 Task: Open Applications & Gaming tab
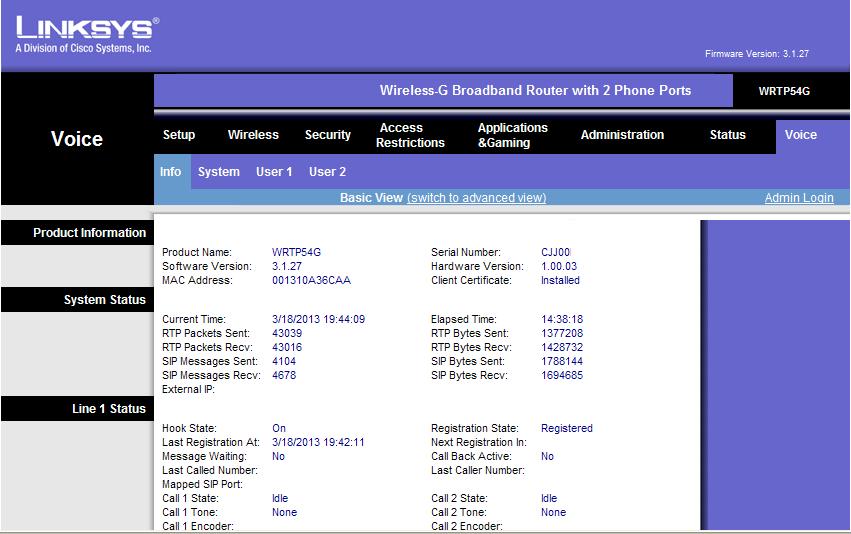(x=512, y=135)
